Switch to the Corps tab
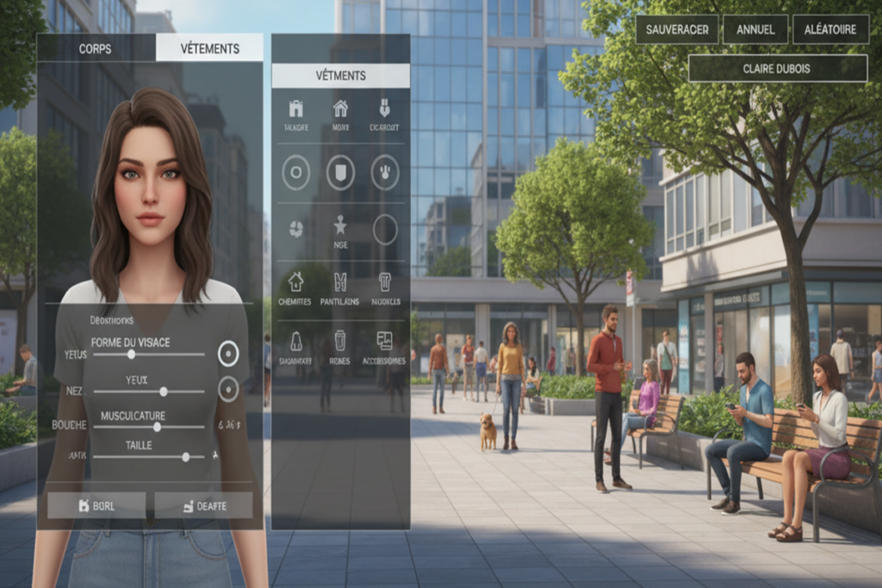Viewport: 882px width, 588px height. (95, 48)
